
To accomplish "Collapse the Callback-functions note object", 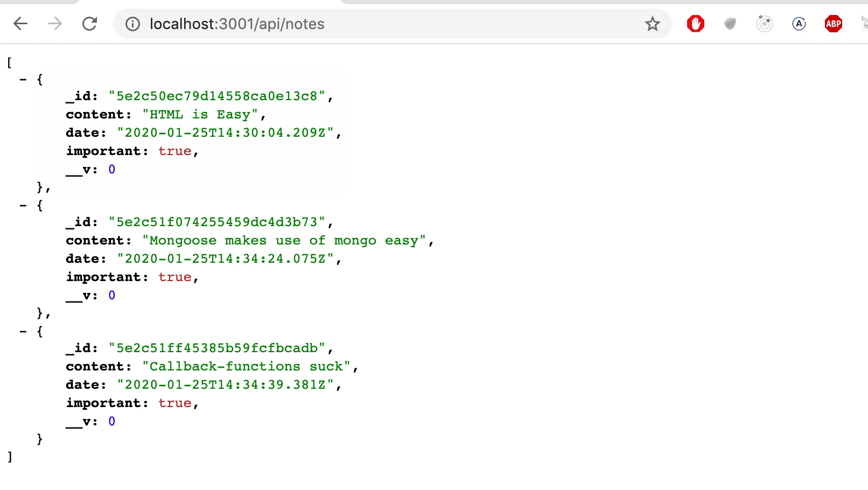I will click(23, 331).
